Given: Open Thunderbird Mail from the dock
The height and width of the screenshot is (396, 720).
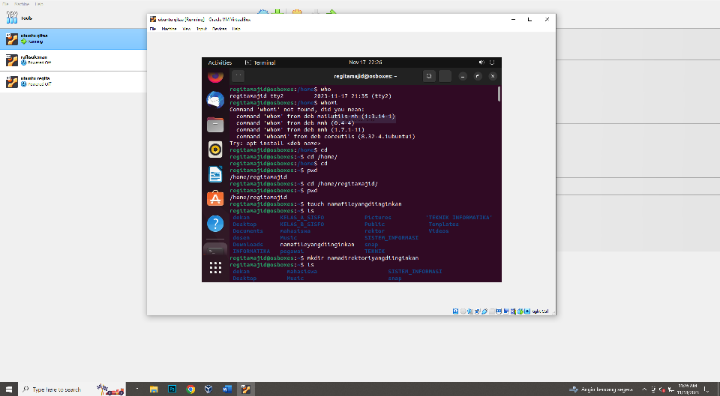Looking at the screenshot, I should 215,100.
